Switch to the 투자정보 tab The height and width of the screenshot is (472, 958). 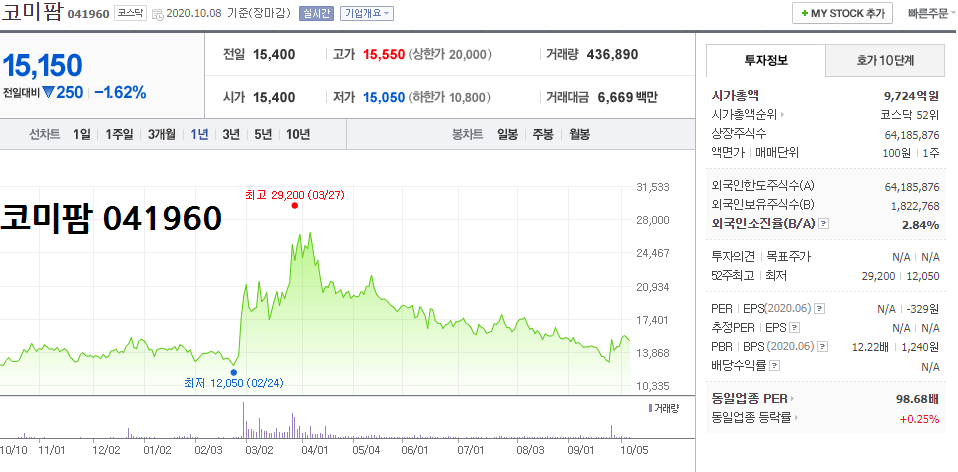(766, 60)
